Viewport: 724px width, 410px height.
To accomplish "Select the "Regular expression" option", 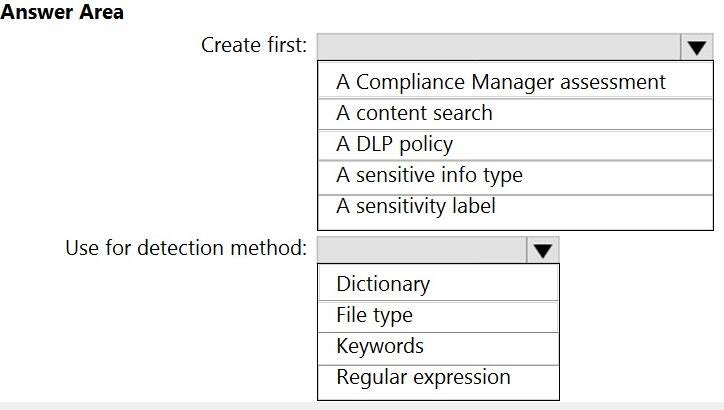I will [x=423, y=377].
